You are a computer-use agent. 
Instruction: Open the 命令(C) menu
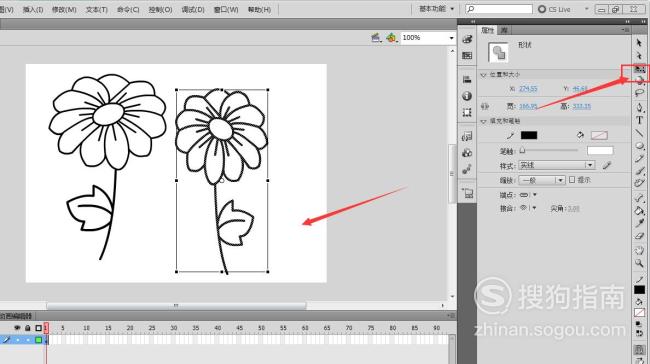(128, 9)
